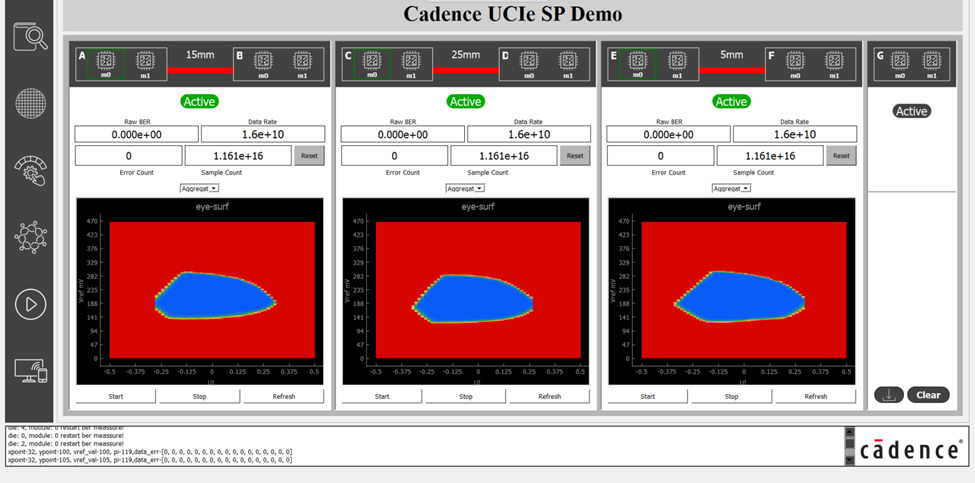Click log line 'die: 2, module: 0 restart'
This screenshot has height=483, width=975.
click(x=65, y=444)
